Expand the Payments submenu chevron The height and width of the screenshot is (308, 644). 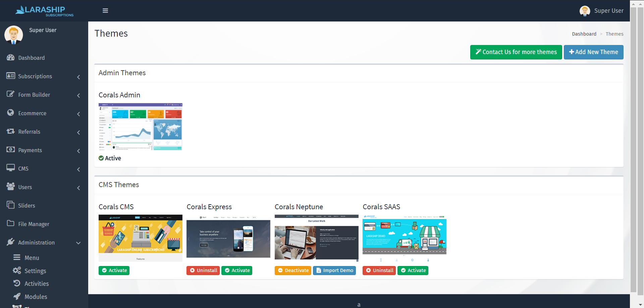click(78, 151)
